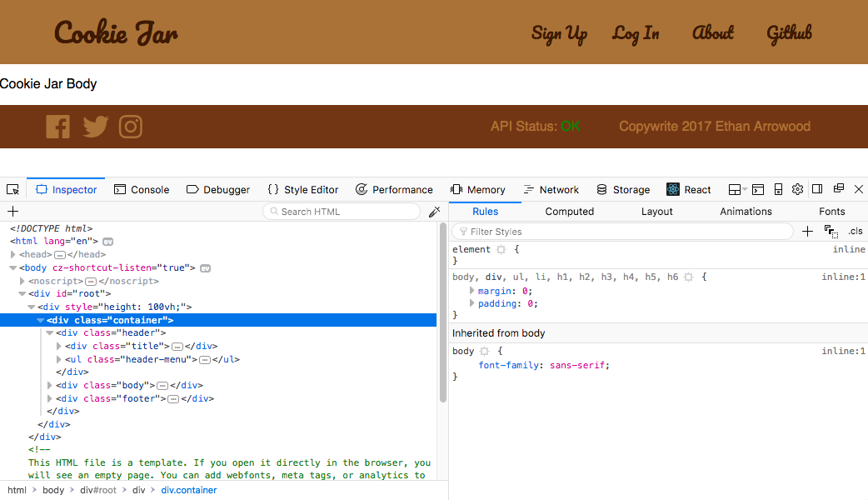Toggle the split console icon
This screenshot has height=500, width=868.
(758, 189)
